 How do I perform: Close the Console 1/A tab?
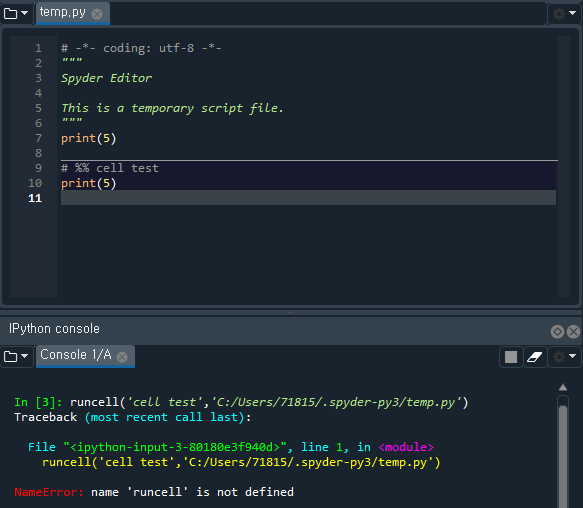point(122,357)
